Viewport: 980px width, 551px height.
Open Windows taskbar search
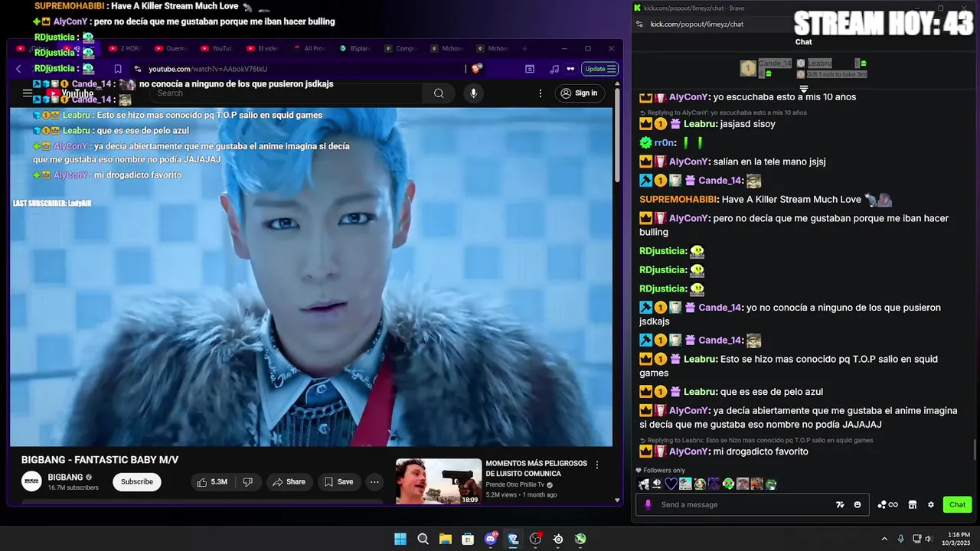423,539
